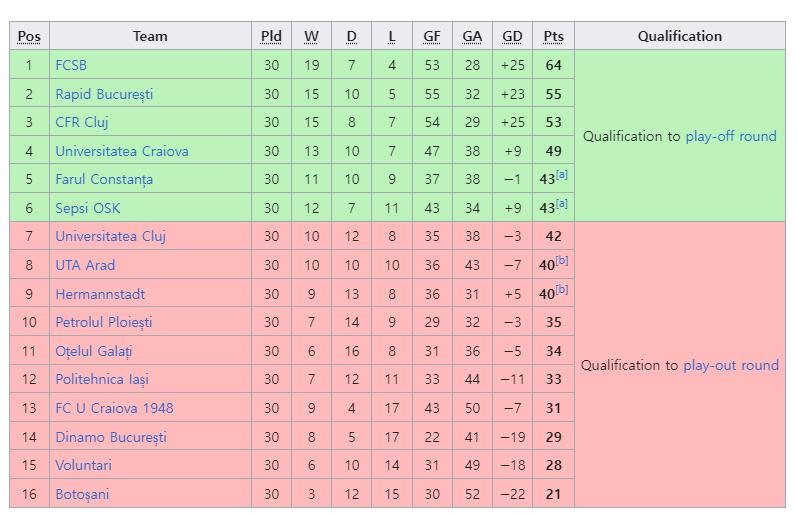The height and width of the screenshot is (515, 797).
Task: Click the Rapid București team link
Action: click(x=104, y=94)
